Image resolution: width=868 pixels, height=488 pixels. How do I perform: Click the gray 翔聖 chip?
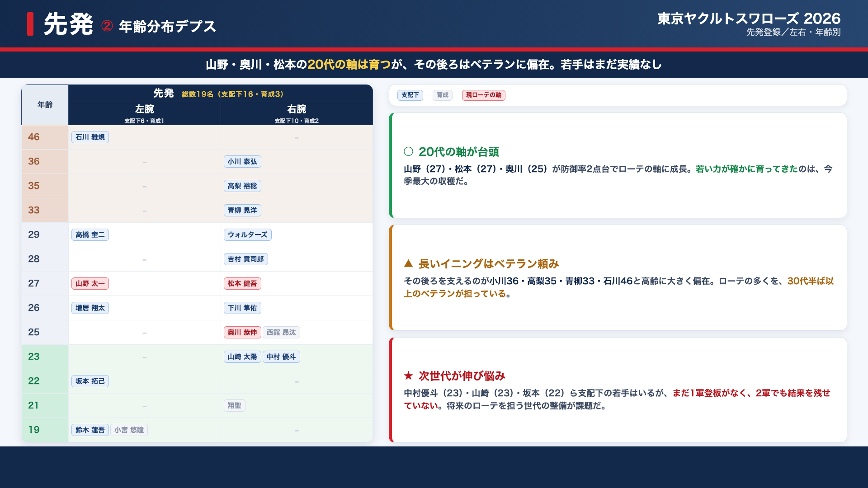point(235,406)
